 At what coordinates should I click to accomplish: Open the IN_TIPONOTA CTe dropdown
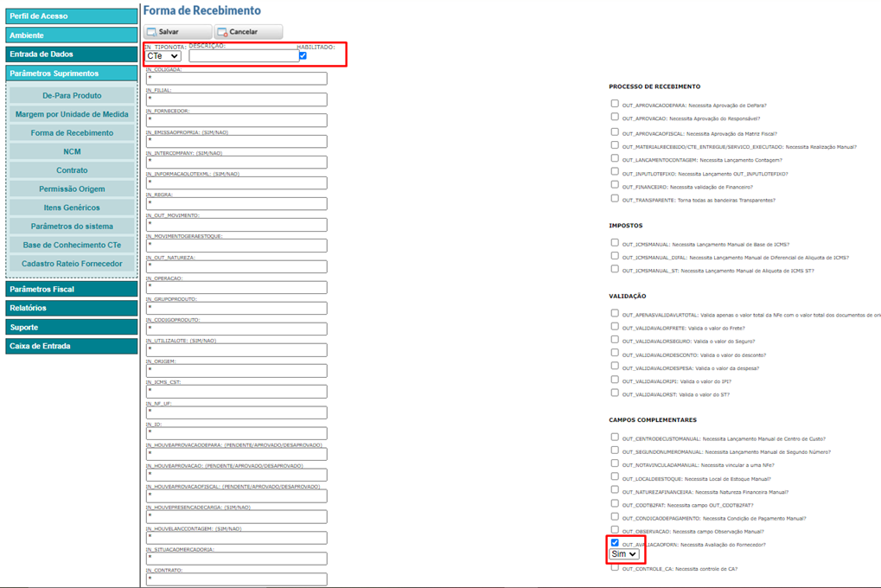click(163, 56)
